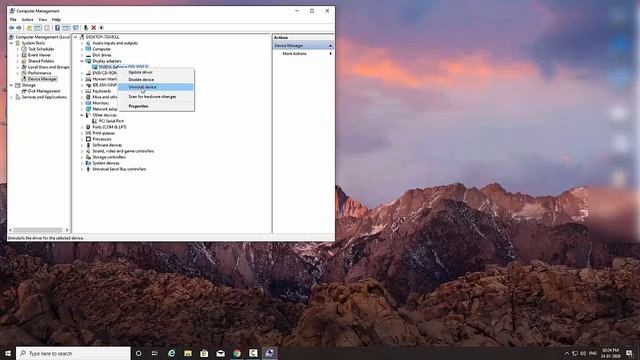Open the Windows Start menu
Viewport: 640px width, 360px height.
pyautogui.click(x=8, y=353)
